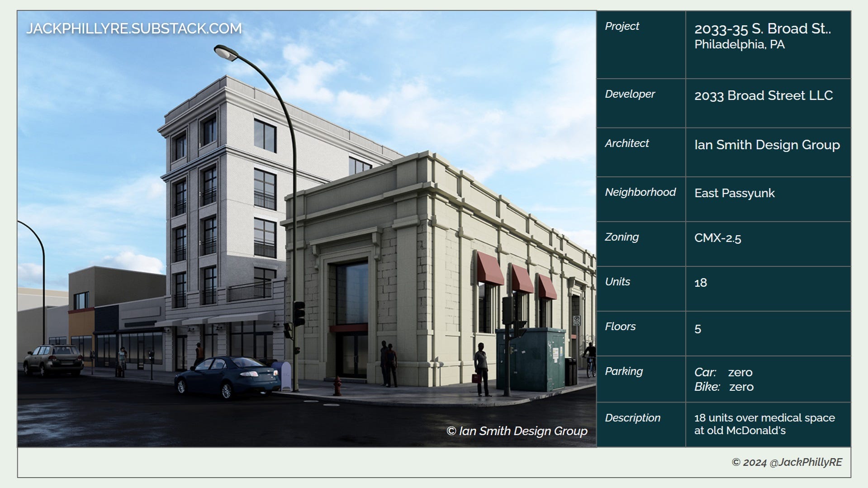Click the building rendering image
The width and height of the screenshot is (868, 488).
coord(307,229)
